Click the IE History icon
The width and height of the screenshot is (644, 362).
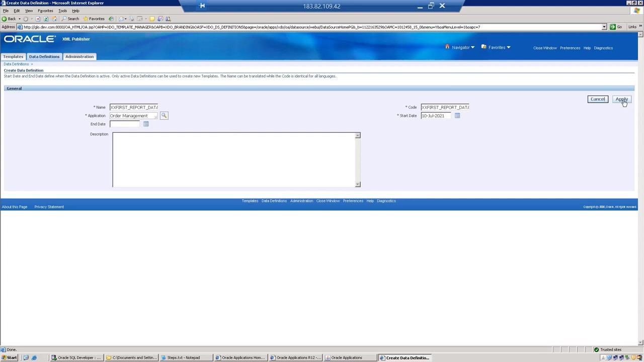111,19
